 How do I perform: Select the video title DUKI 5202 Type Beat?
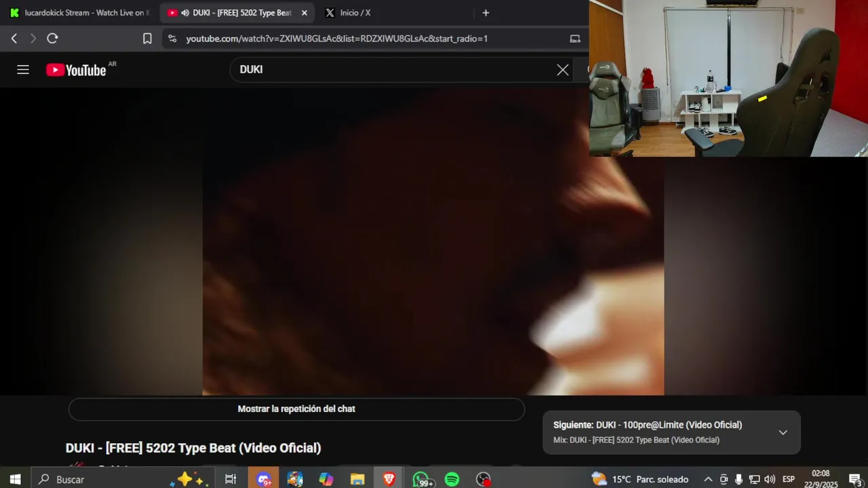coord(193,448)
